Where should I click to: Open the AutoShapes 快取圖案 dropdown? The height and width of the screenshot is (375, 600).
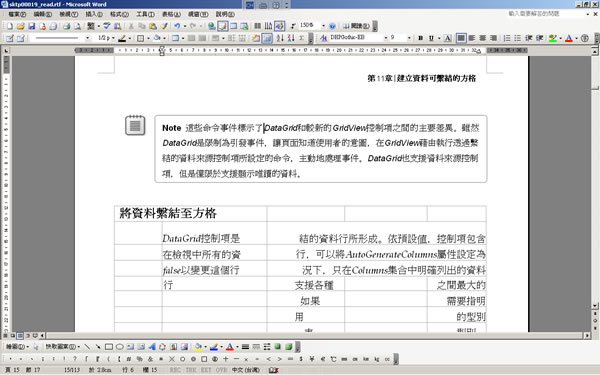(63, 347)
